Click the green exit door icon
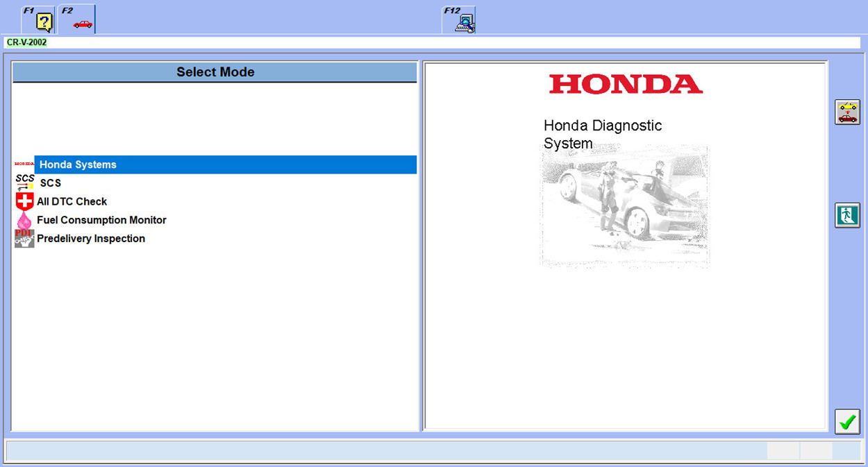The height and width of the screenshot is (467, 868). (x=847, y=215)
